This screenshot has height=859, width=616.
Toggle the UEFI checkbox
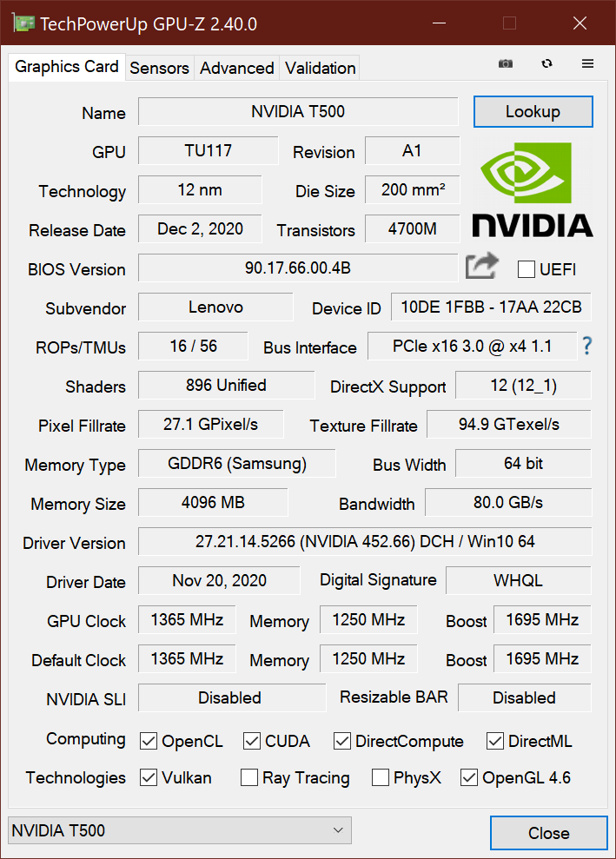[x=526, y=269]
